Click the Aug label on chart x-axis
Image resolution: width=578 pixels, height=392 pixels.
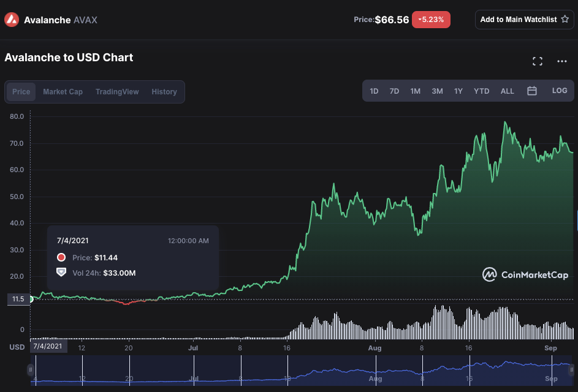[375, 348]
